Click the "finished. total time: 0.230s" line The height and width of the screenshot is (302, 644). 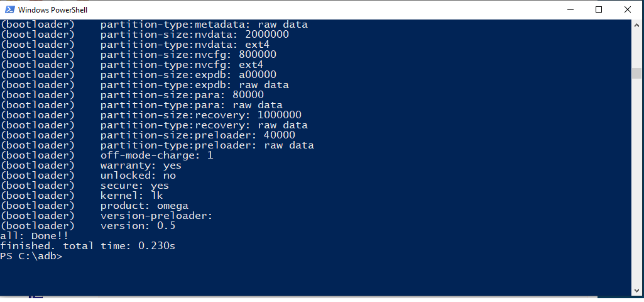point(88,246)
